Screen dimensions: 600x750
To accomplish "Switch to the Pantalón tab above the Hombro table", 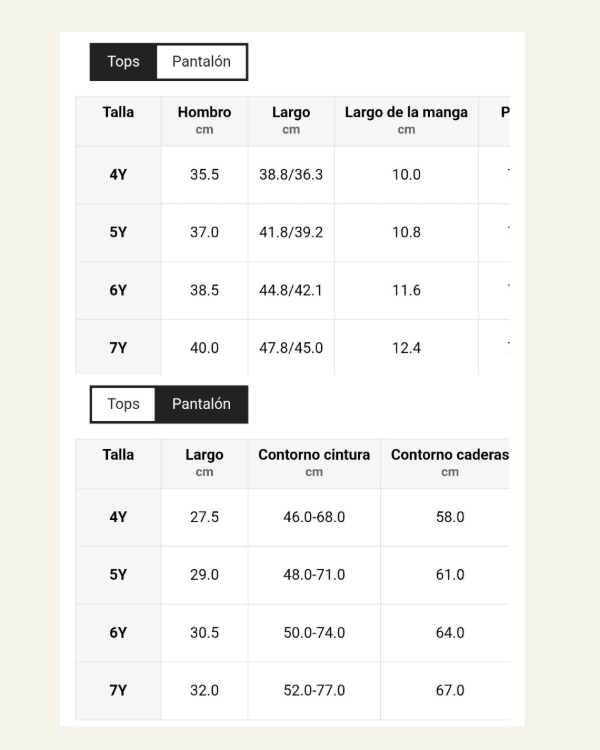I will [x=201, y=62].
